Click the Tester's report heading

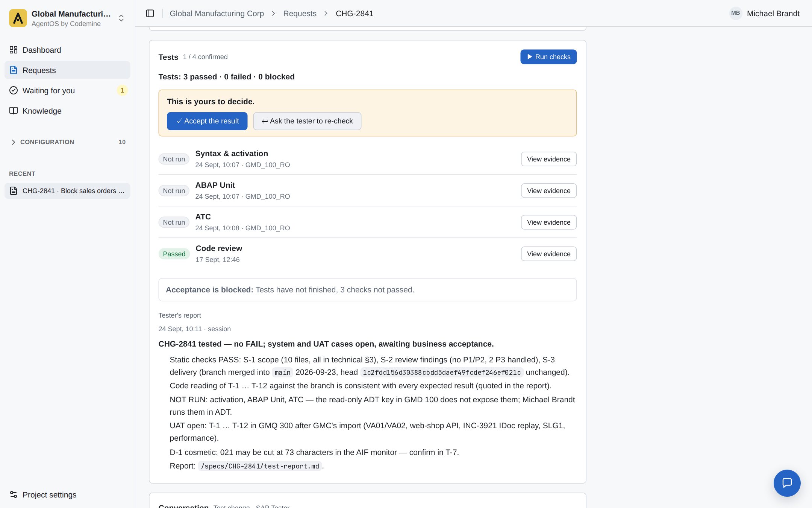click(180, 315)
